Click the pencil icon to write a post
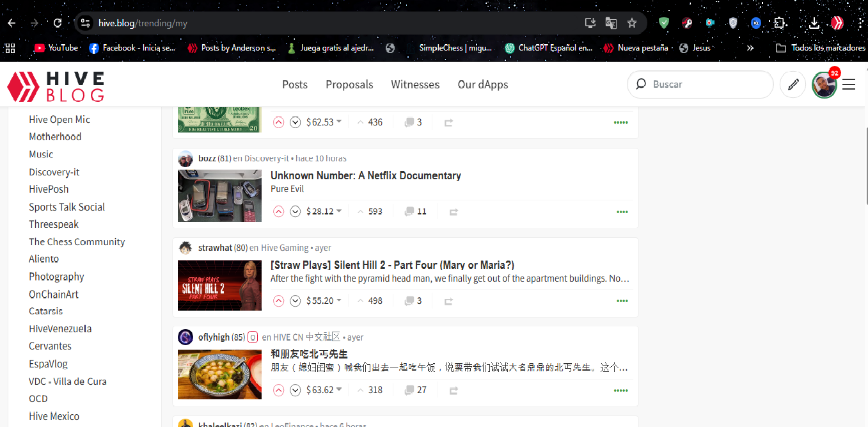The width and height of the screenshot is (868, 427). point(793,85)
